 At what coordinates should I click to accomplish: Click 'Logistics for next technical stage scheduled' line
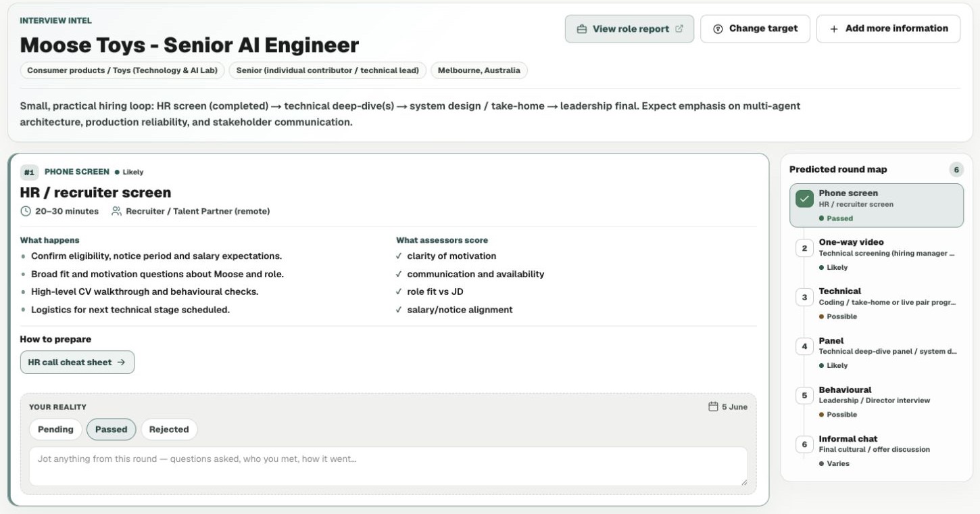pyautogui.click(x=130, y=310)
